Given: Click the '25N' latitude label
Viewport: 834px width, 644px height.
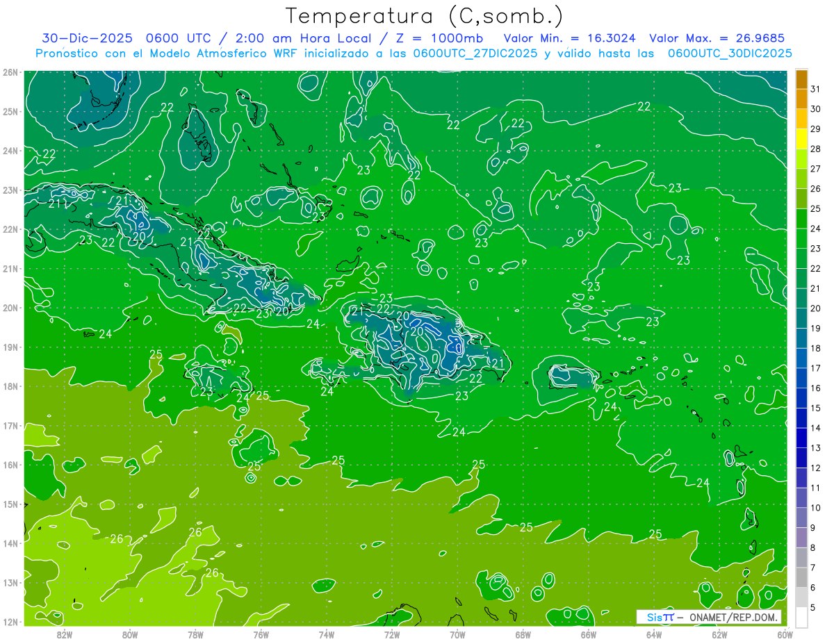Looking at the screenshot, I should (10, 112).
